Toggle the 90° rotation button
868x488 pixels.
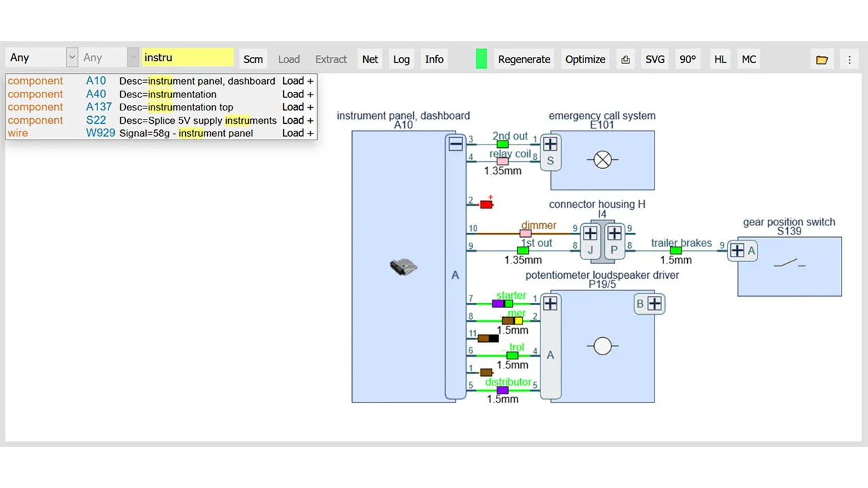click(x=687, y=59)
